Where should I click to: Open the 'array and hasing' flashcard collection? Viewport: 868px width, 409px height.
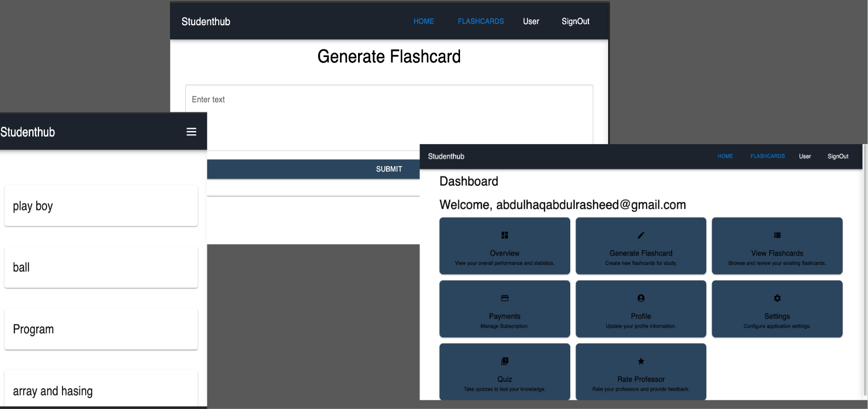point(101,389)
